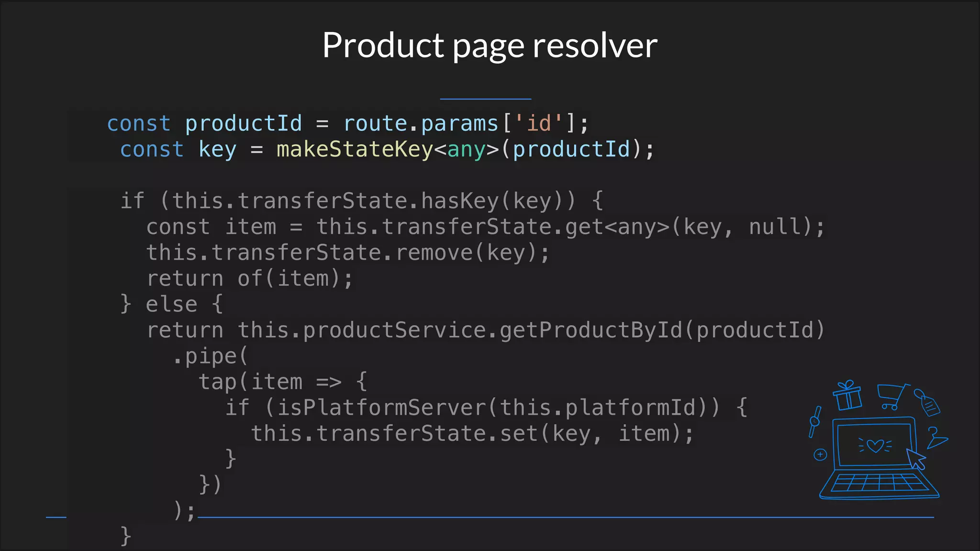Image resolution: width=980 pixels, height=551 pixels.
Task: Click 'getProductById(productId)' call
Action: point(662,330)
